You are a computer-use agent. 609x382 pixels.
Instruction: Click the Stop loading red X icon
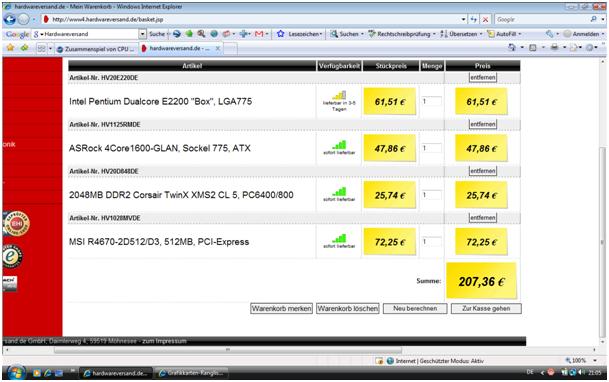tap(485, 19)
